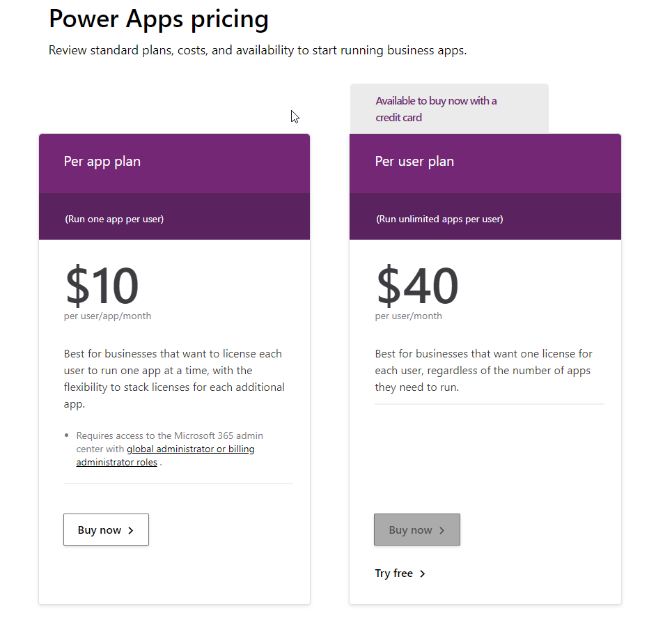Click the 'Available to buy now with a credit card' badge
This screenshot has height=625, width=672.
[x=436, y=109]
